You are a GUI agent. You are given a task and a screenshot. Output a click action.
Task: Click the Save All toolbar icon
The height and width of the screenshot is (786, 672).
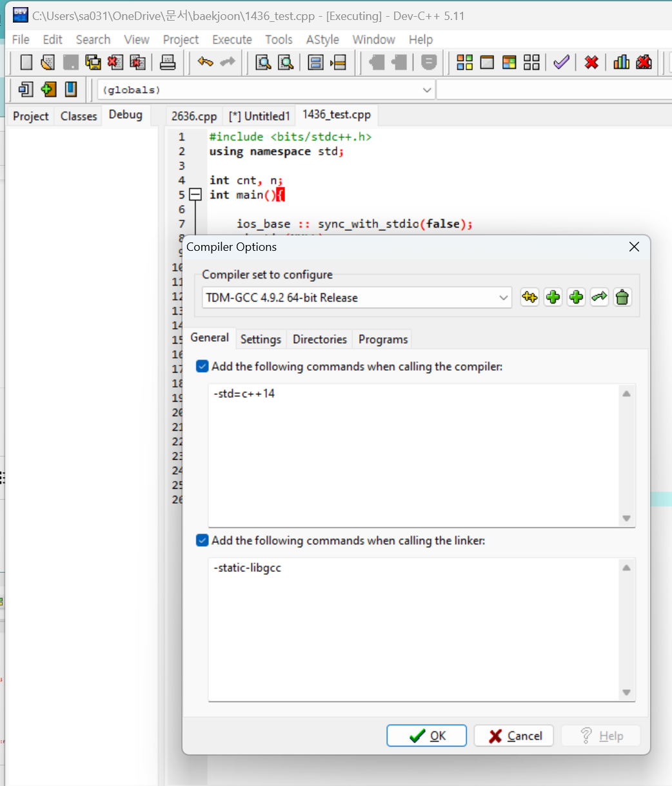[x=94, y=63]
